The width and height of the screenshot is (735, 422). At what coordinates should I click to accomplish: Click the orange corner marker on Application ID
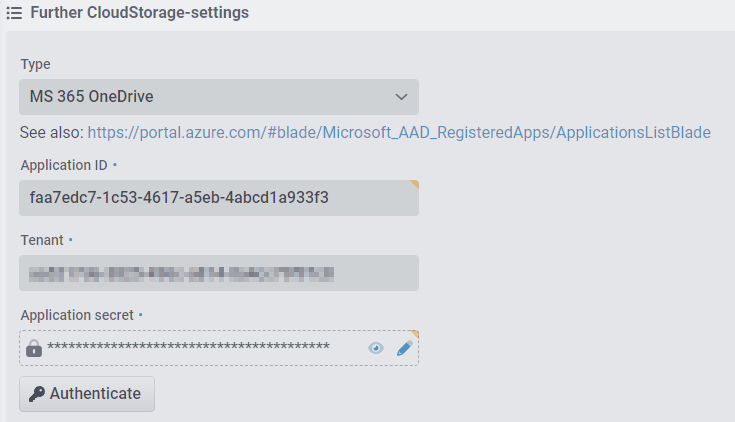point(414,184)
